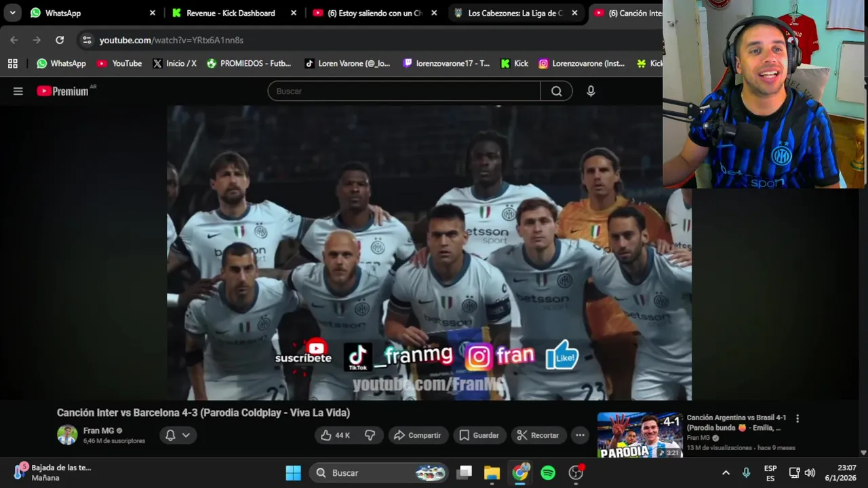Viewport: 868px width, 488px height.
Task: Go forward with browser forward arrow
Action: click(37, 40)
